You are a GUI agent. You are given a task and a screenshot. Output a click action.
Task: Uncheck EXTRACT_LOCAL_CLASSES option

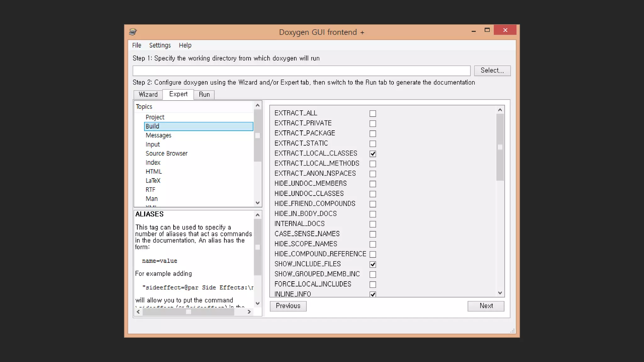tap(373, 154)
